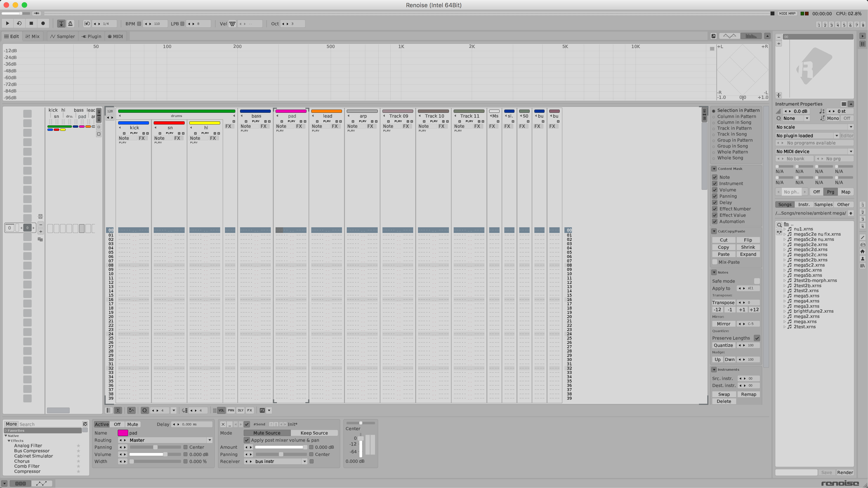This screenshot has width=868, height=488.
Task: Go up a folder in file browser path
Action: [x=851, y=213]
